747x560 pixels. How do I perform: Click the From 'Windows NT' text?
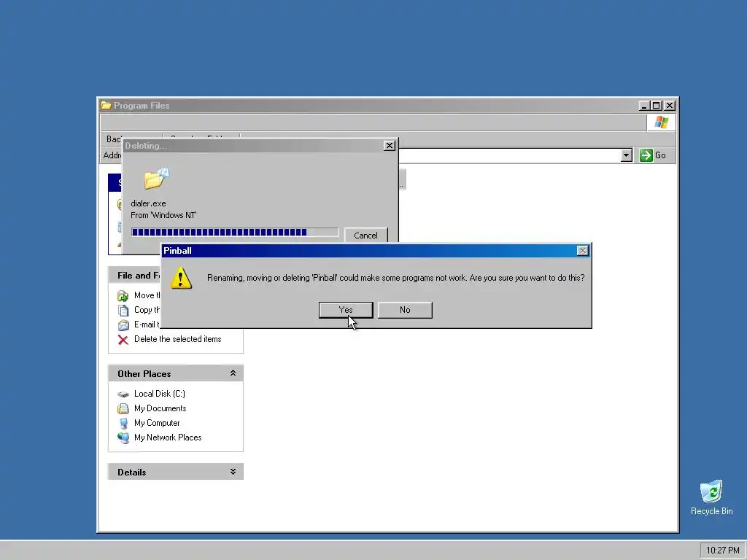(x=163, y=215)
